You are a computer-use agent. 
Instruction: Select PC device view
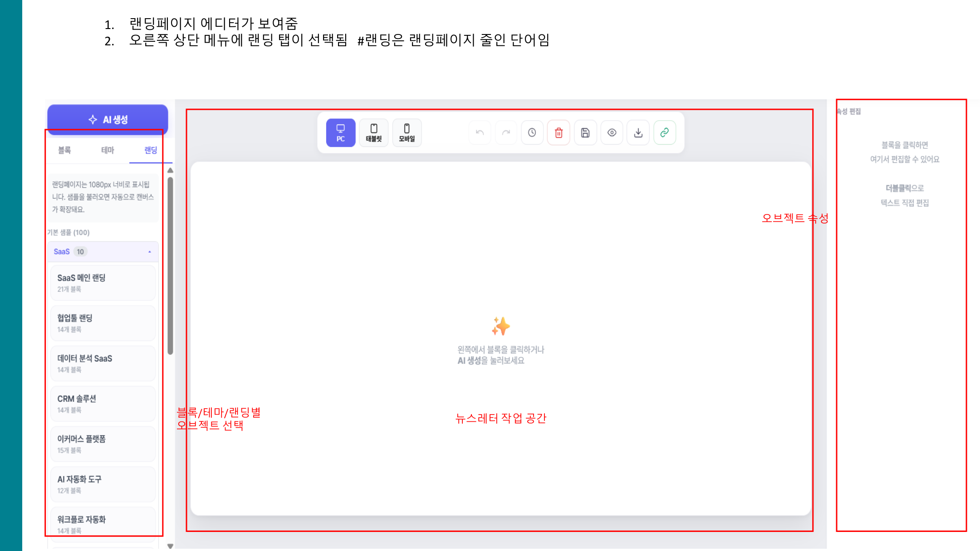[x=341, y=133]
